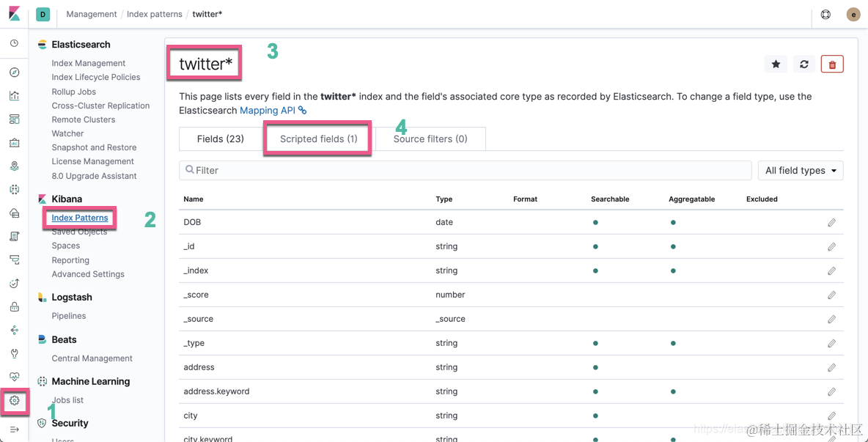Open Pipelines under Logstash
868x442 pixels.
point(69,316)
